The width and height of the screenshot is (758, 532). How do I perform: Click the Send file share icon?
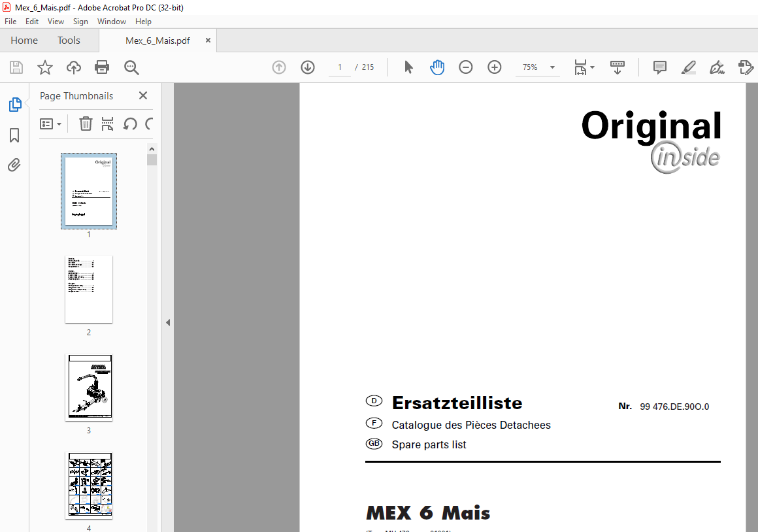pyautogui.click(x=746, y=67)
